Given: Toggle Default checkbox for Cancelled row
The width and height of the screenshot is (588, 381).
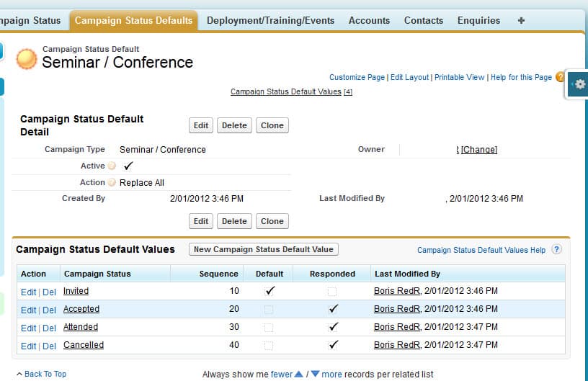Looking at the screenshot, I should click(269, 346).
